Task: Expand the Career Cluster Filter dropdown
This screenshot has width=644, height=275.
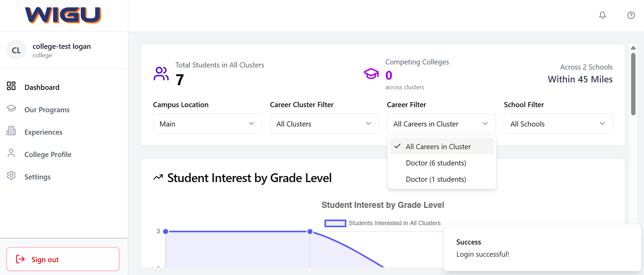Action: point(324,124)
